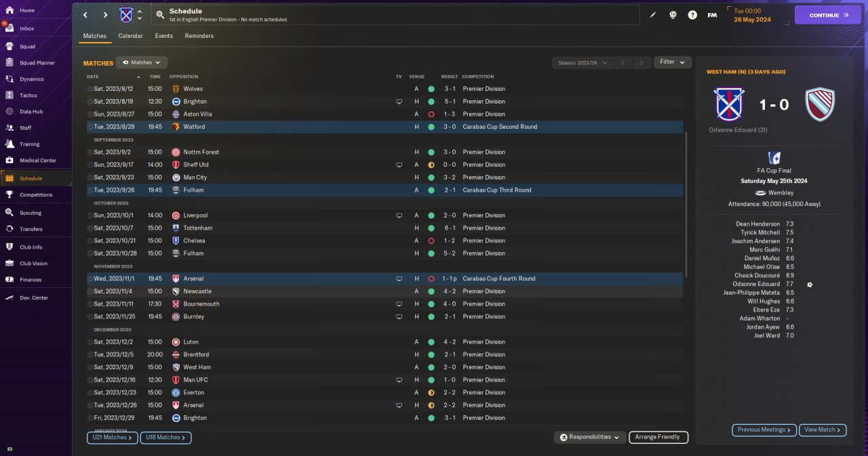The width and height of the screenshot is (868, 456).
Task: Open U21 Matches
Action: coord(112,438)
